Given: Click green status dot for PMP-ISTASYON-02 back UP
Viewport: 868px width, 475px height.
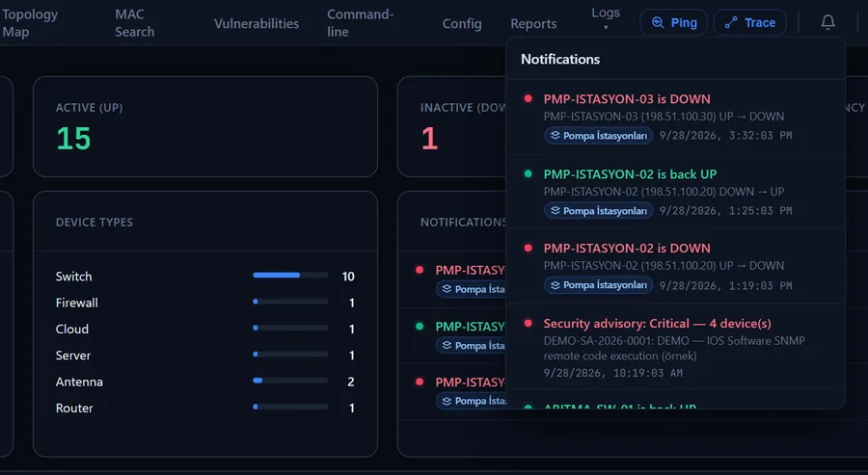Looking at the screenshot, I should [529, 173].
